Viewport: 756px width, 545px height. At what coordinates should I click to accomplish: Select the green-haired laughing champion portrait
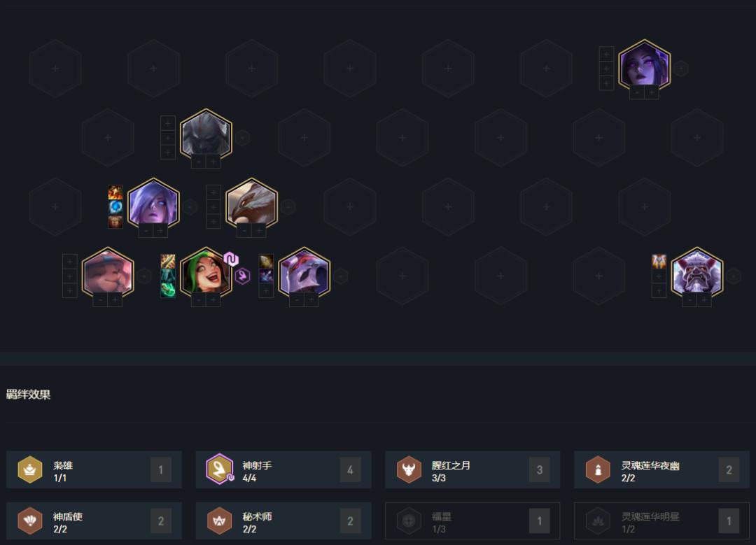206,273
